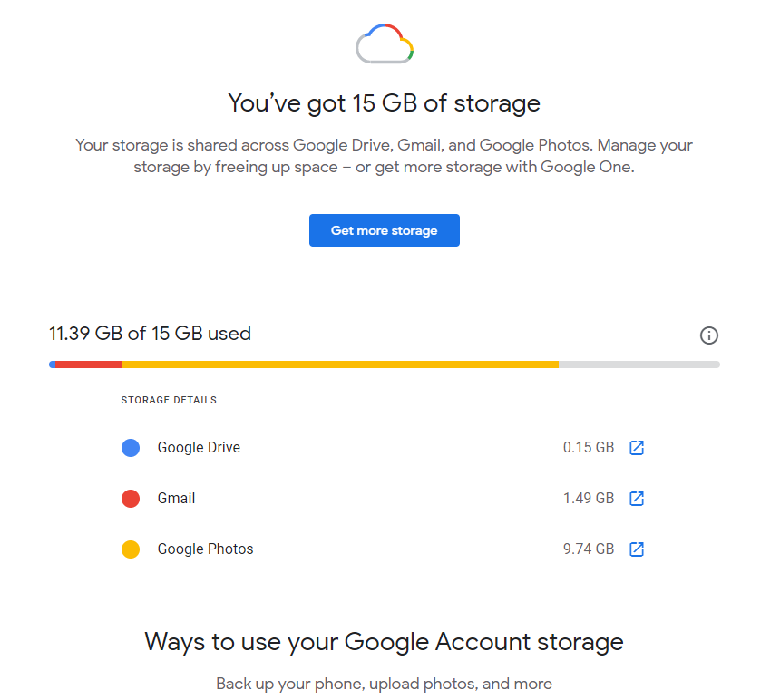
Task: Select the Google Photos storage label
Action: click(205, 549)
